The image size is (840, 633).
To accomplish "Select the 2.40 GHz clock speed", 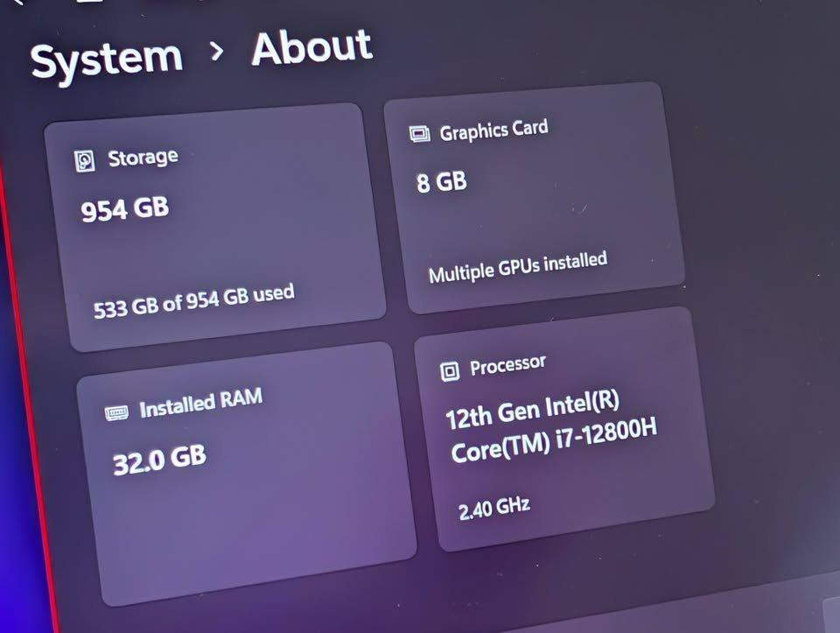I will point(494,508).
